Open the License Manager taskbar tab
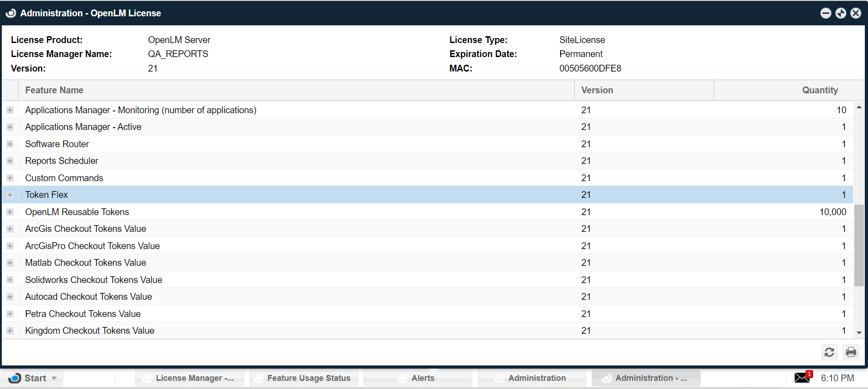 (190, 378)
